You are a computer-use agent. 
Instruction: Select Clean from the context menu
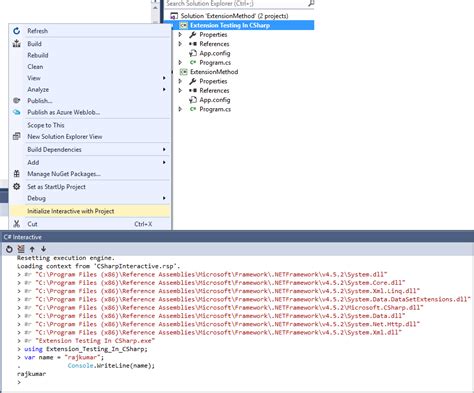(x=90, y=67)
